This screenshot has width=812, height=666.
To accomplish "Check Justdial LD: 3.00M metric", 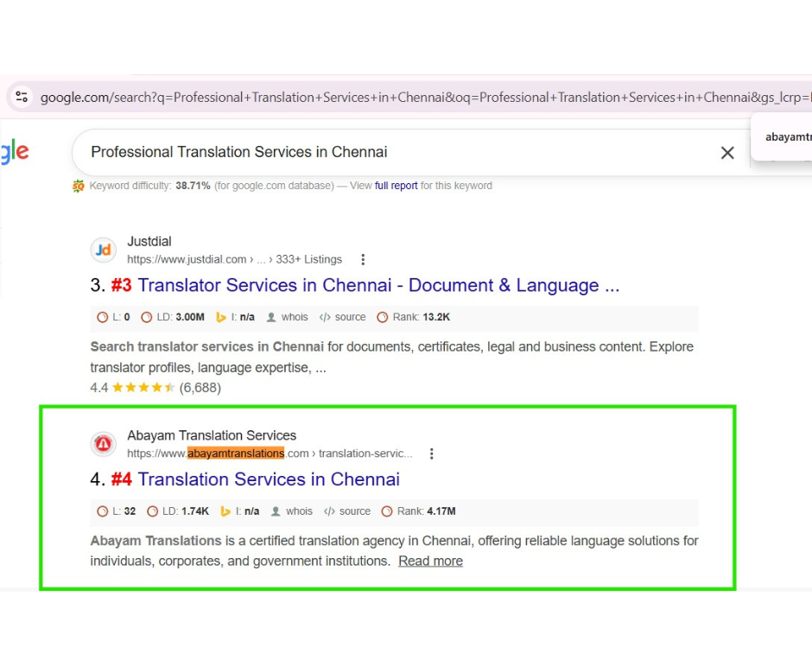I will [x=173, y=317].
